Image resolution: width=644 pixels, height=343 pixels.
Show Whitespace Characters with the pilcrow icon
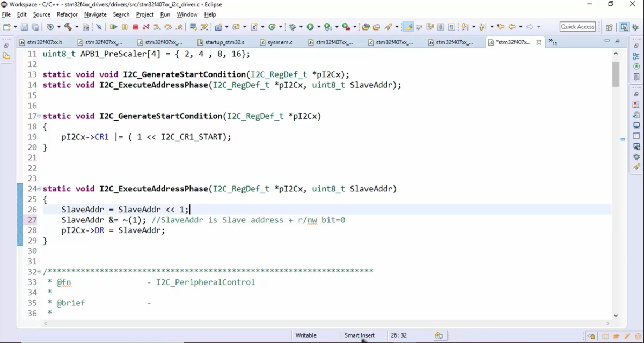click(451, 26)
